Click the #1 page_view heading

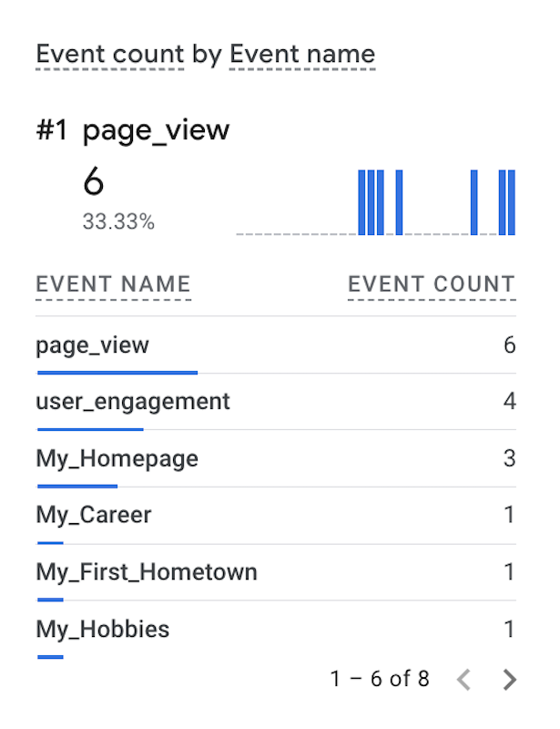pos(133,130)
